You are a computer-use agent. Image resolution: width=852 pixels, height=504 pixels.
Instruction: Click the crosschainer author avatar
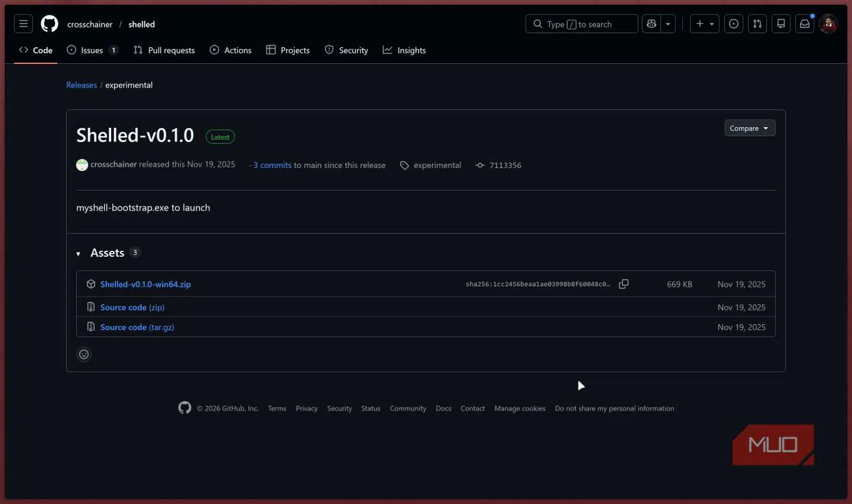tap(82, 165)
